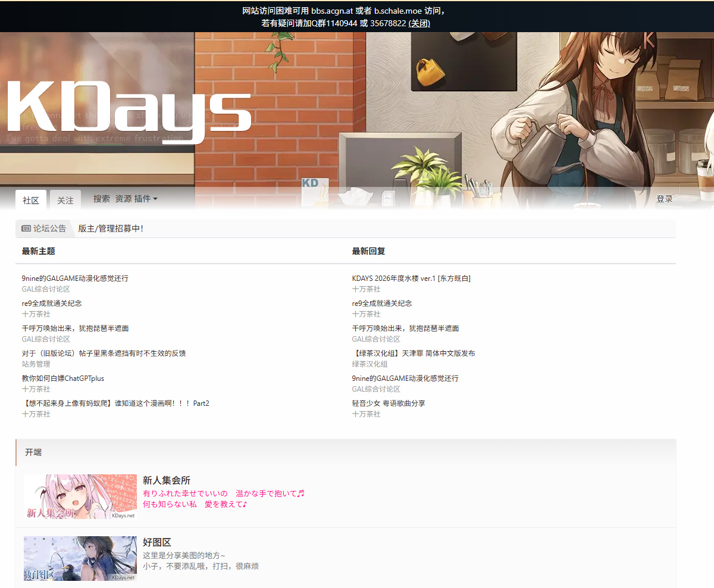Open the 新人集会所 forum banner image
Viewport: 714px width, 588px height.
(80, 496)
